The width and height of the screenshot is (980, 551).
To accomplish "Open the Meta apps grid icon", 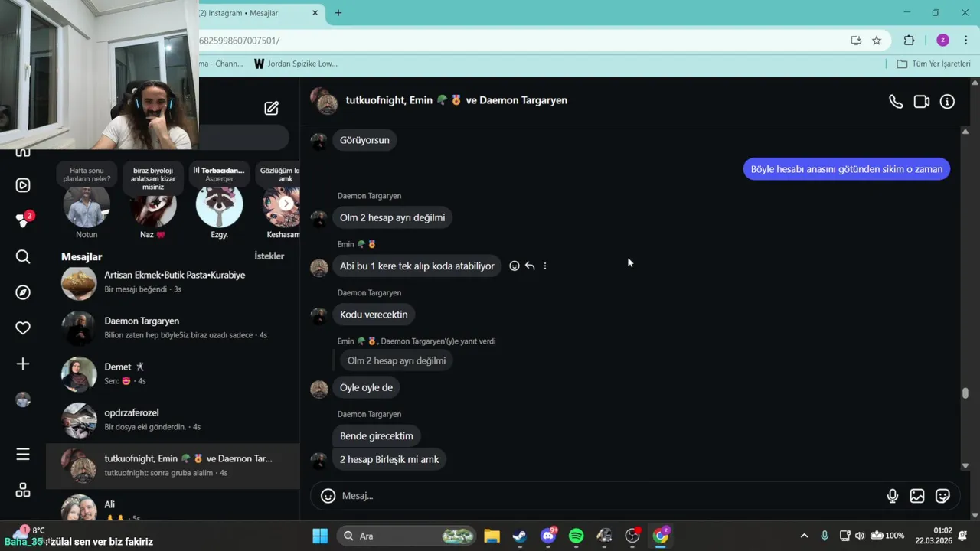I will (23, 490).
